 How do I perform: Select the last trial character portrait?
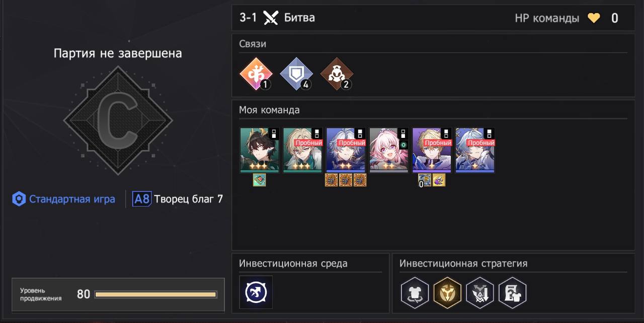[x=475, y=150]
